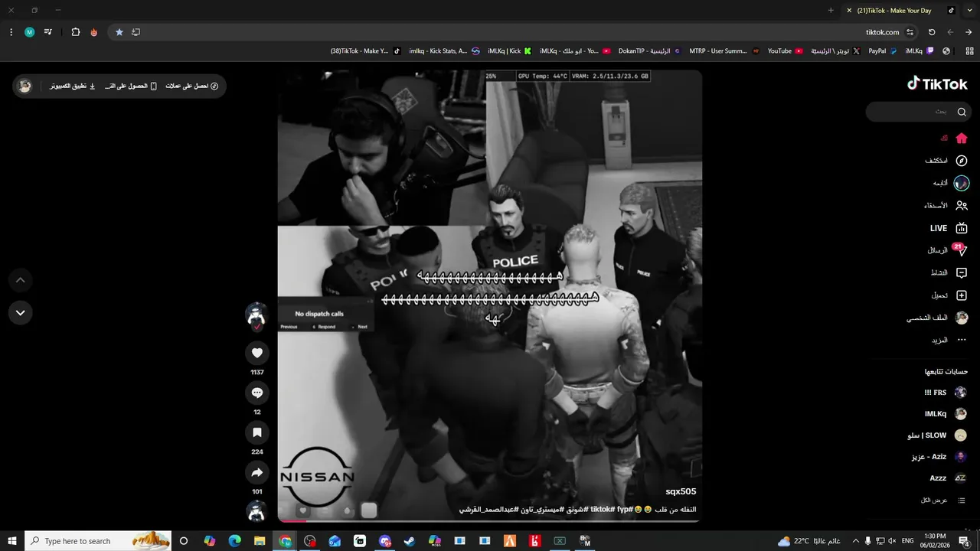Open followed account FRS !!!

click(946, 393)
